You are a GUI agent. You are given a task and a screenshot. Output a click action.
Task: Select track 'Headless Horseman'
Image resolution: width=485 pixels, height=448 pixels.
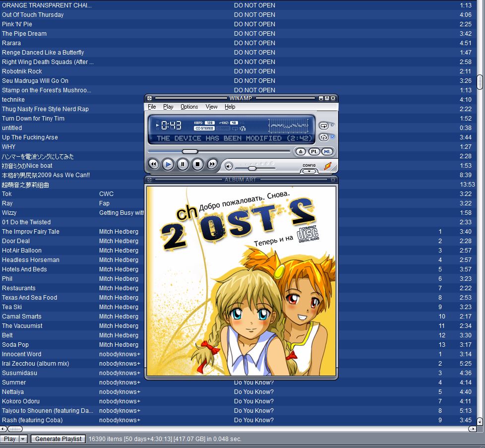click(31, 260)
